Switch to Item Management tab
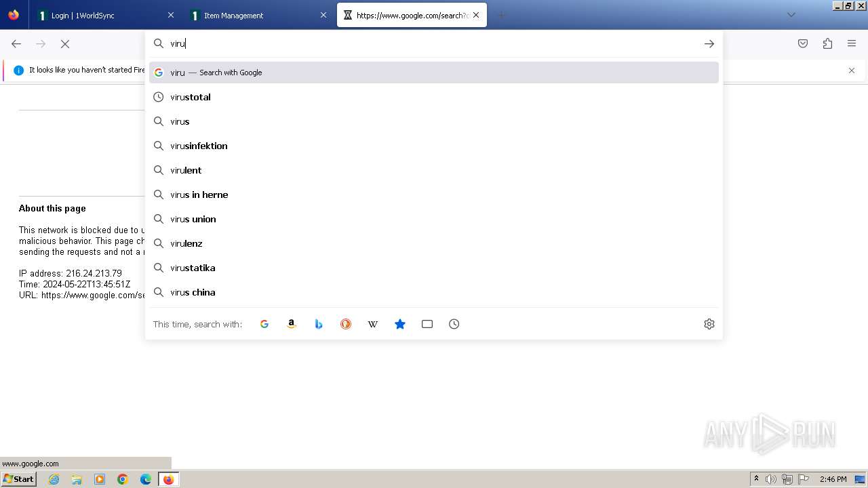Image resolution: width=868 pixels, height=488 pixels. tap(258, 15)
